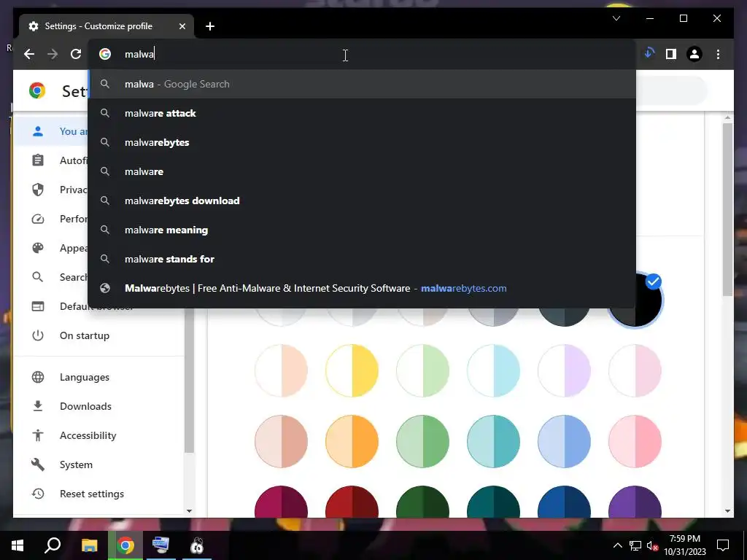Pick the white and yellow theme swatch
This screenshot has width=747, height=560.
point(352,370)
